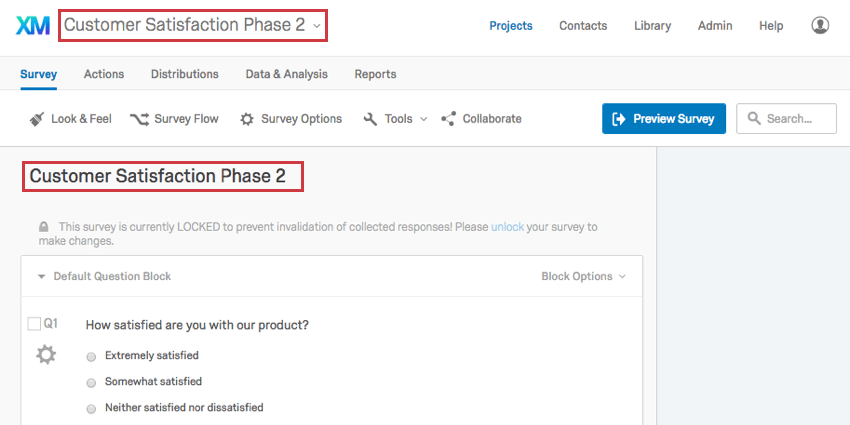This screenshot has width=850, height=425.
Task: Select the Somewhat satisfied radio option
Action: pyautogui.click(x=92, y=382)
